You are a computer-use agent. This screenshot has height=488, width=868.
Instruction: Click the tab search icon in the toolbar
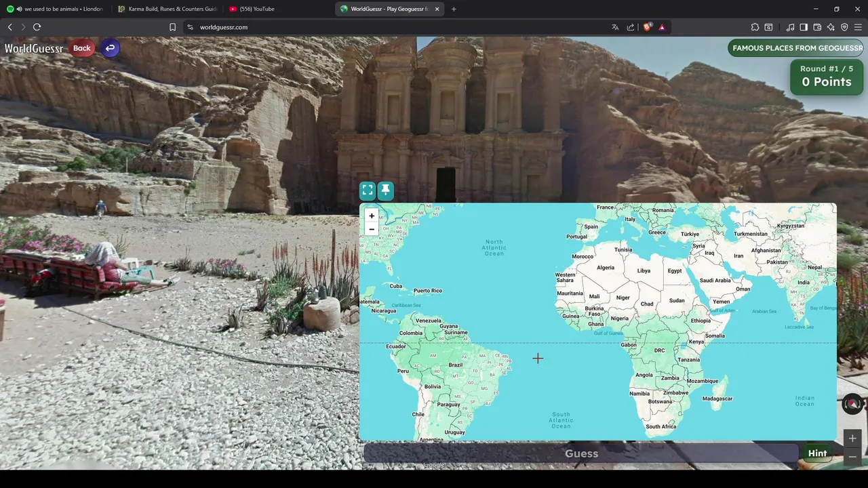[768, 27]
